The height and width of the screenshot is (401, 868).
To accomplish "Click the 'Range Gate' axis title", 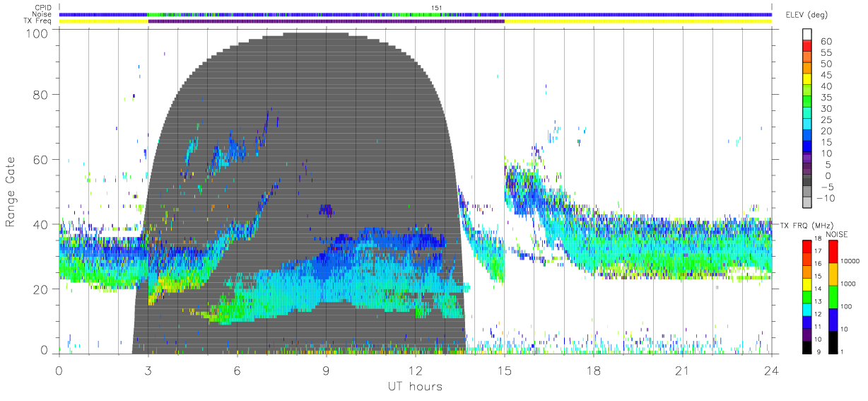I will pos(11,192).
